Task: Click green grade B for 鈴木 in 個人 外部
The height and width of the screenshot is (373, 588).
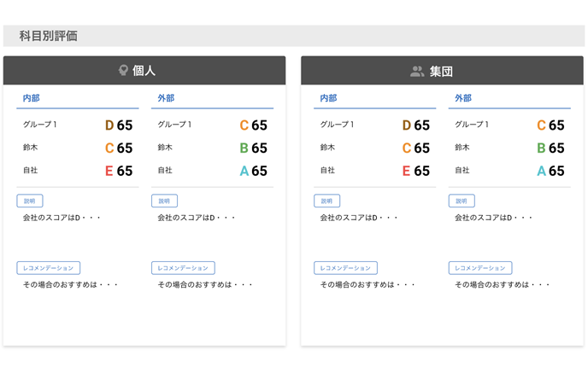Action: click(244, 149)
